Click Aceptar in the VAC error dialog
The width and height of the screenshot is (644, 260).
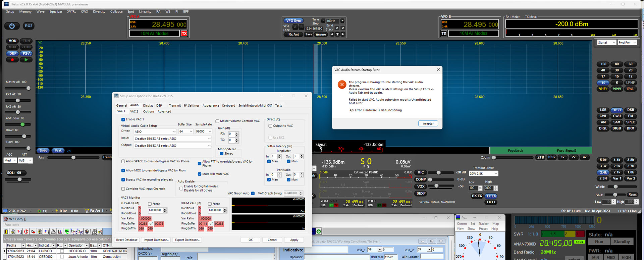coord(428,123)
